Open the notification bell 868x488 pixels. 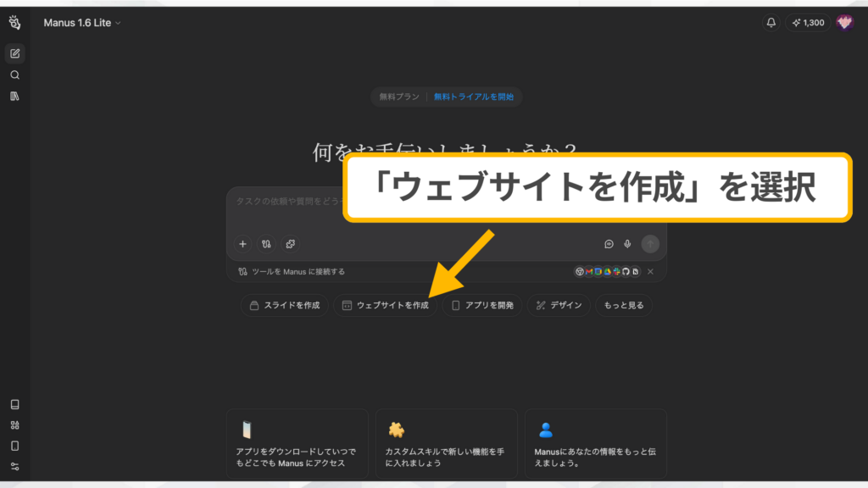tap(770, 23)
